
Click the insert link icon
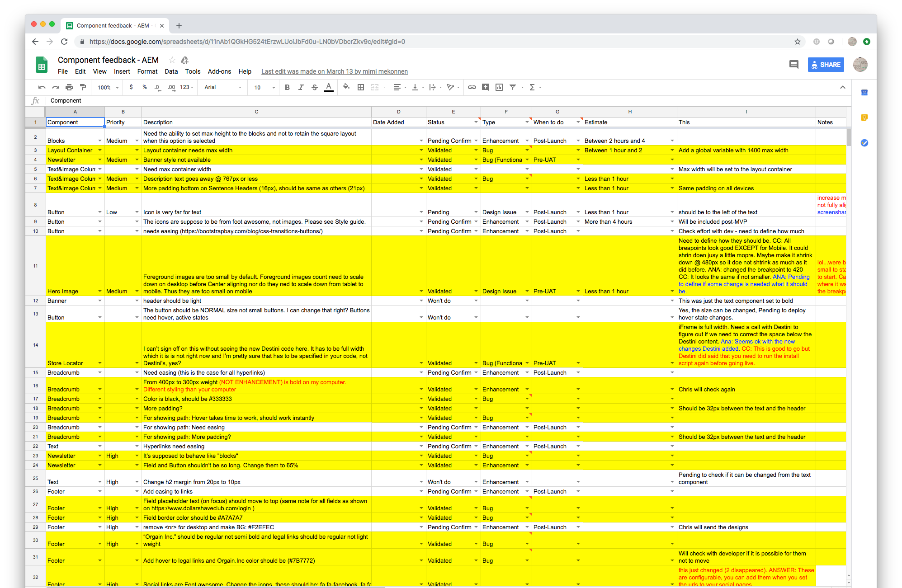pyautogui.click(x=472, y=87)
